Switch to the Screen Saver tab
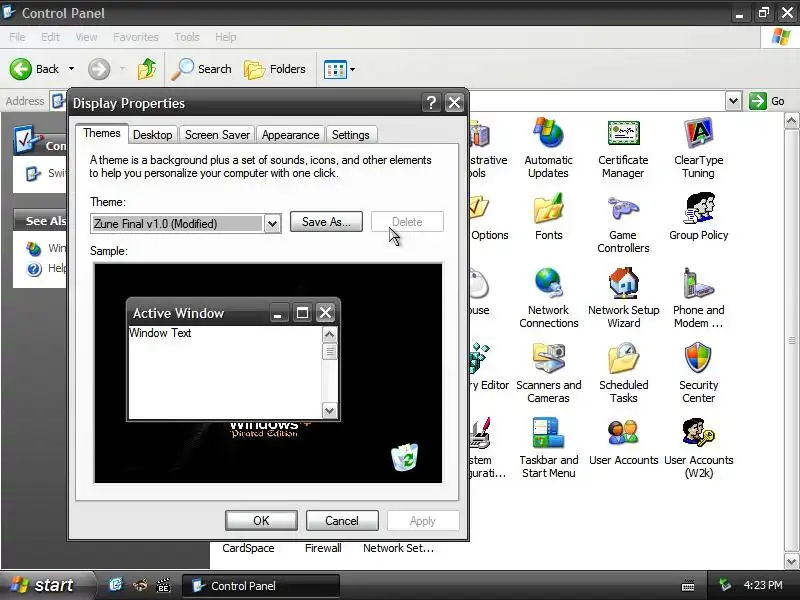800x600 pixels. [x=217, y=135]
